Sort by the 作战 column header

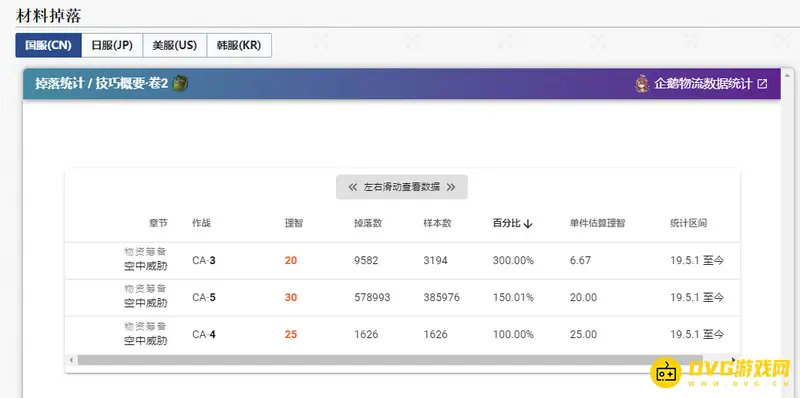click(x=201, y=223)
